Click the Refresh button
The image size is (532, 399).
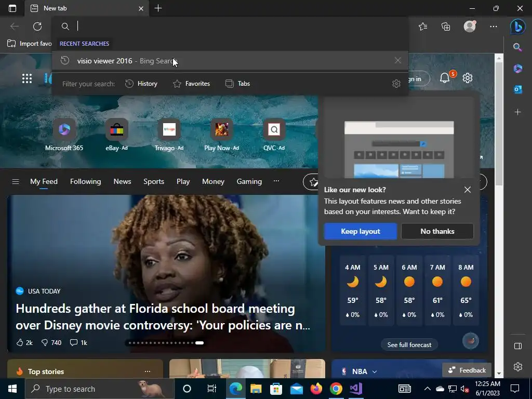tap(37, 26)
